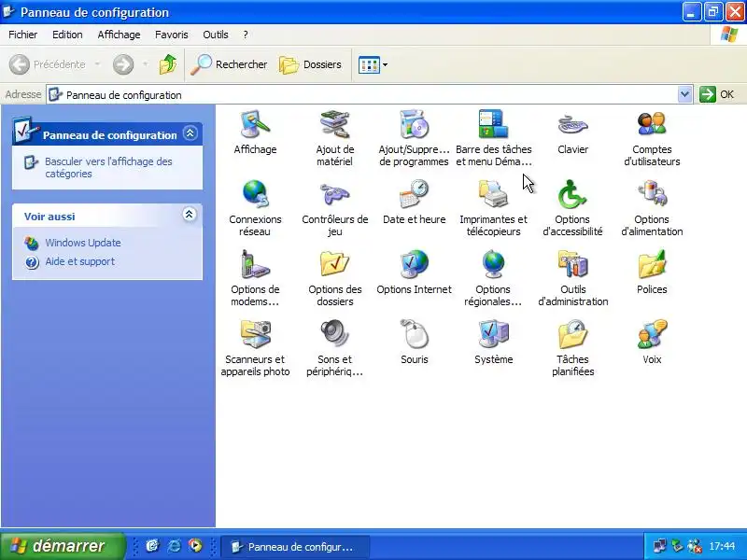This screenshot has height=560, width=747.
Task: Open Imprimantes et télécopieurs
Action: pyautogui.click(x=494, y=208)
